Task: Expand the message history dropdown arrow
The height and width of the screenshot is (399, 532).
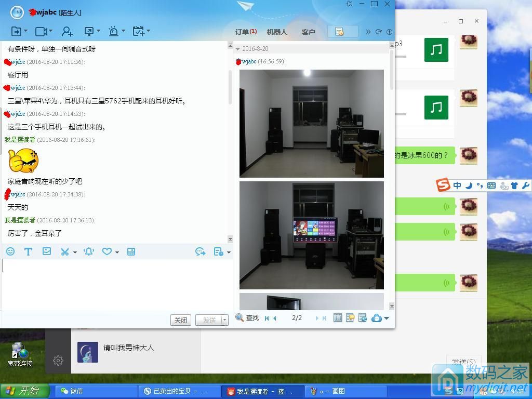Action: tap(229, 252)
